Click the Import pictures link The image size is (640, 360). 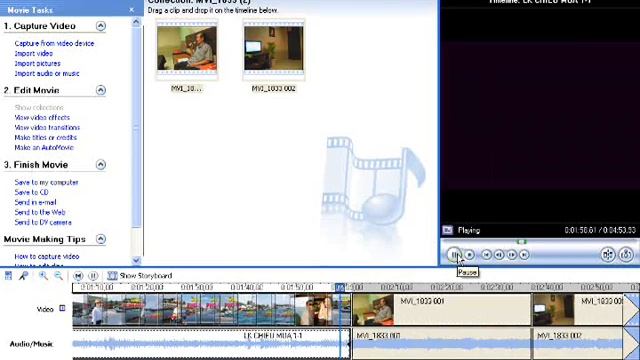(x=38, y=64)
